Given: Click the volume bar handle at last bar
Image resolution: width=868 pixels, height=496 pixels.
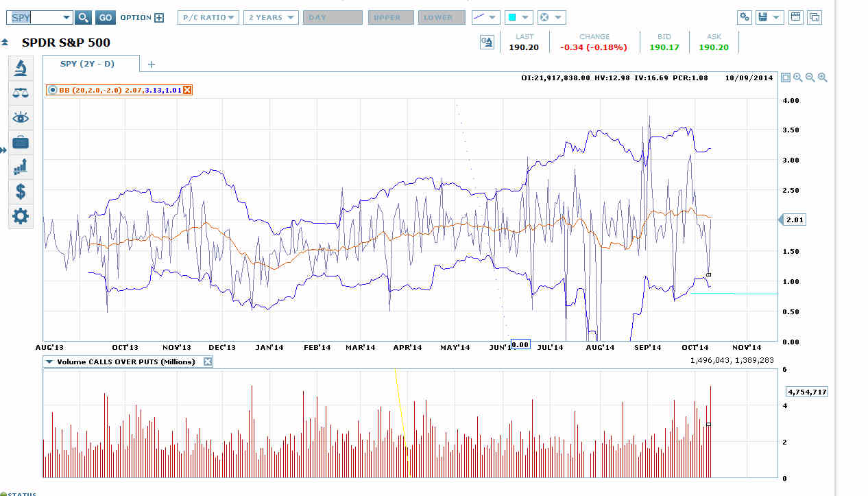Looking at the screenshot, I should [x=708, y=425].
